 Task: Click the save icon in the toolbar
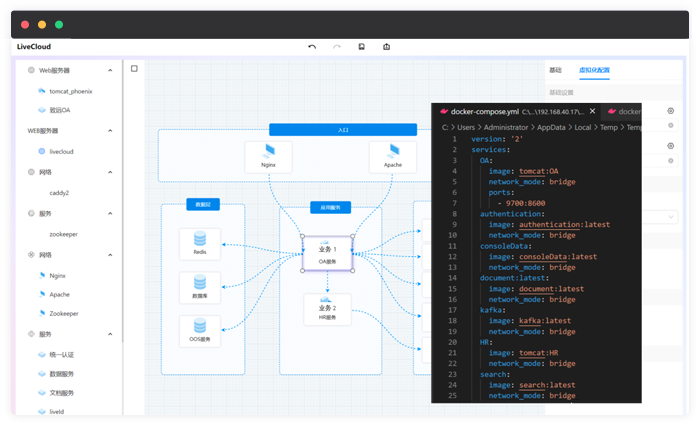[x=361, y=47]
